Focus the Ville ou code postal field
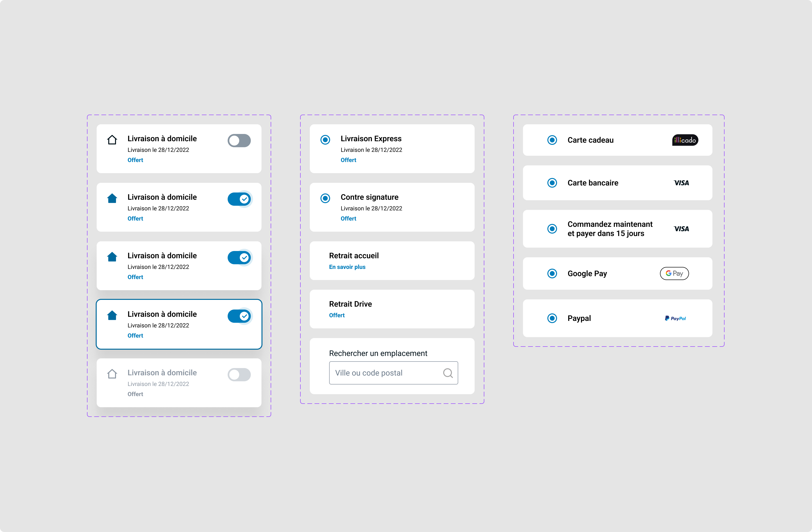The image size is (812, 532). (x=393, y=373)
